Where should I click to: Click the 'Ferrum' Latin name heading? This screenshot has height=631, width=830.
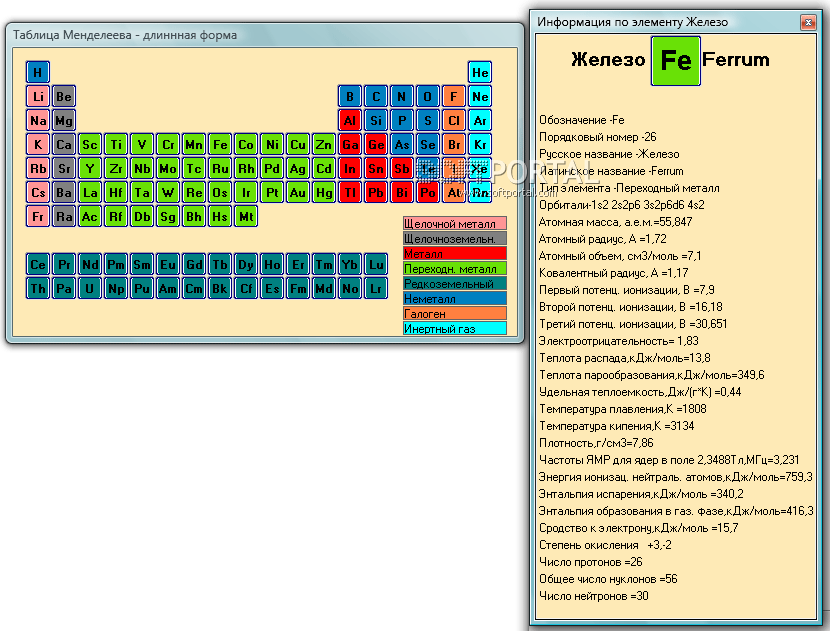[736, 60]
